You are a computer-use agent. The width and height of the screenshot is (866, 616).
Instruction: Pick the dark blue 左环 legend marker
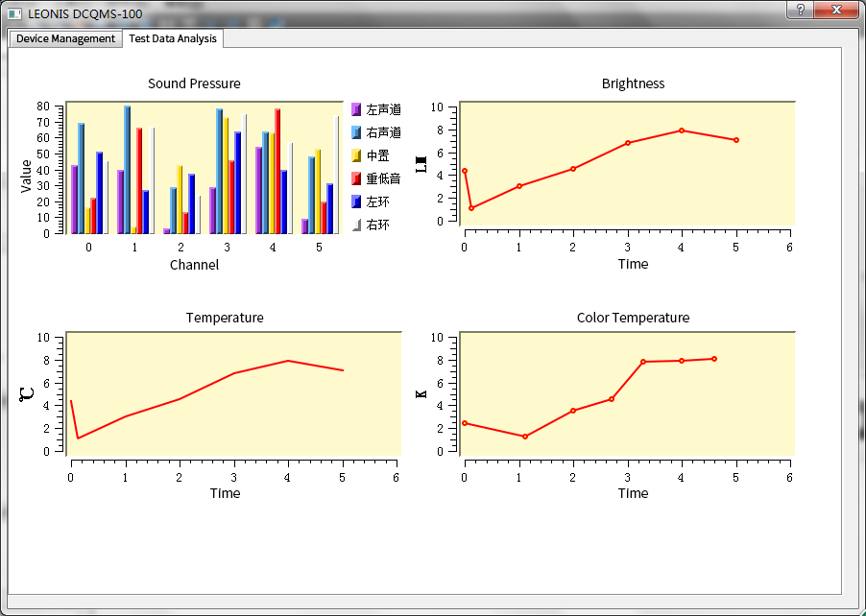pos(355,201)
